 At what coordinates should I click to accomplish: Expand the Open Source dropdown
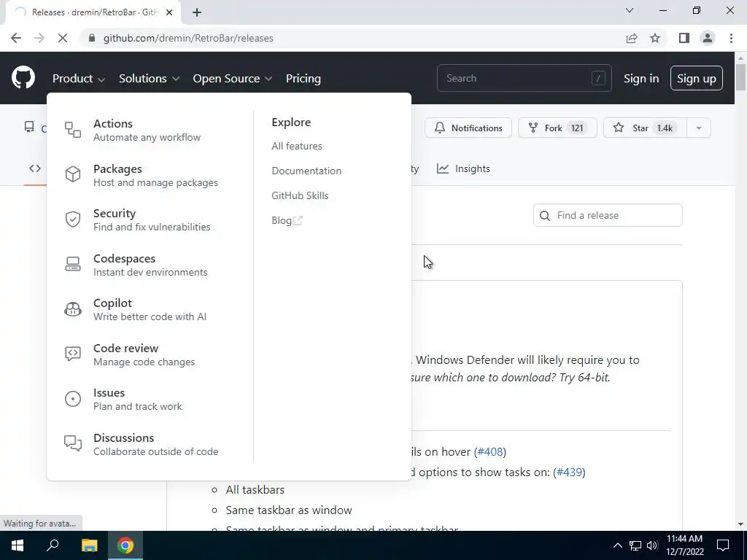point(233,79)
